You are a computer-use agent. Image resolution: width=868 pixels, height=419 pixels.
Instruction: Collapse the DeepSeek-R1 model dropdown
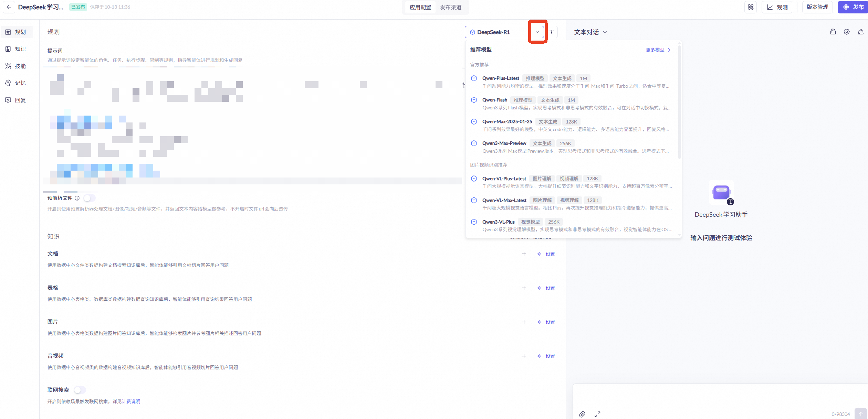[x=537, y=32]
